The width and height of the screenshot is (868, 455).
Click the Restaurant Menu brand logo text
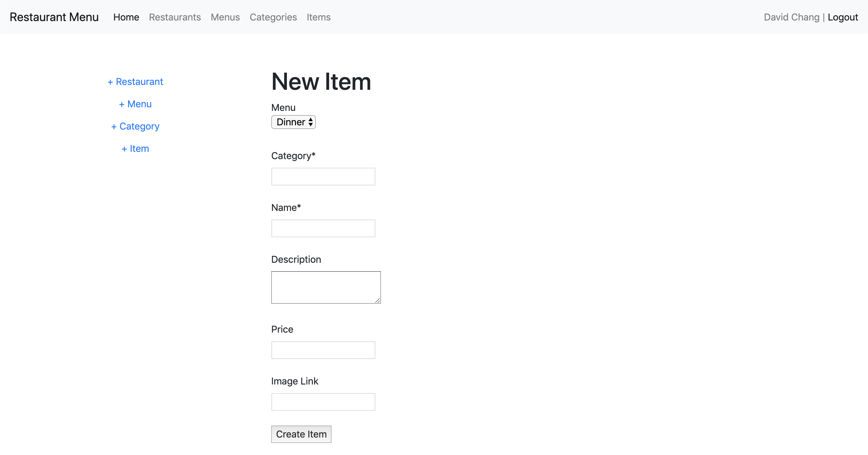(54, 17)
